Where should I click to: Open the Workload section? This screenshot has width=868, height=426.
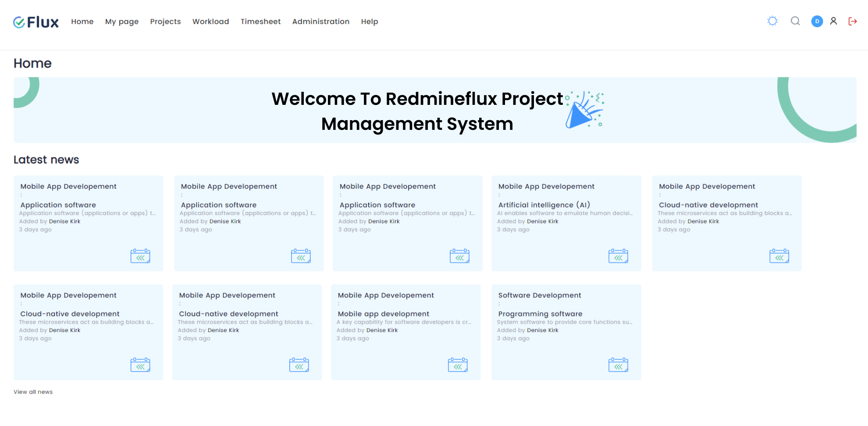pos(210,21)
